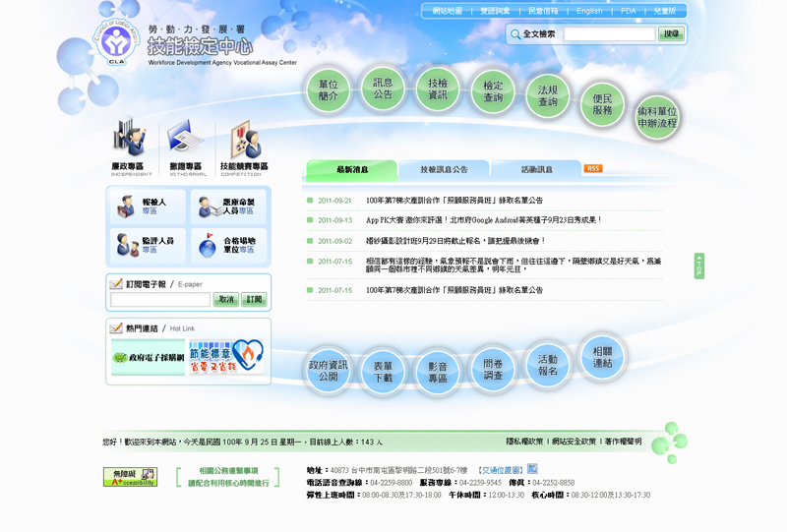Click the 監評人員專區 icon
Screen dimensions: 787x532
[x=126, y=245]
